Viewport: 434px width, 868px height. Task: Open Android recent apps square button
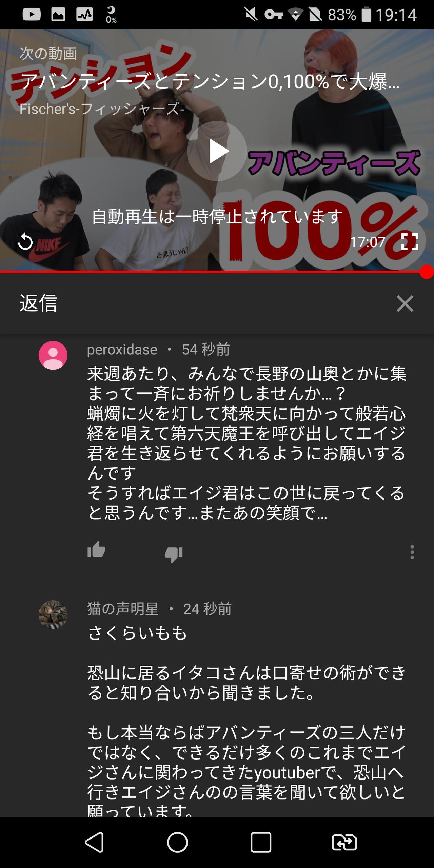click(x=261, y=842)
